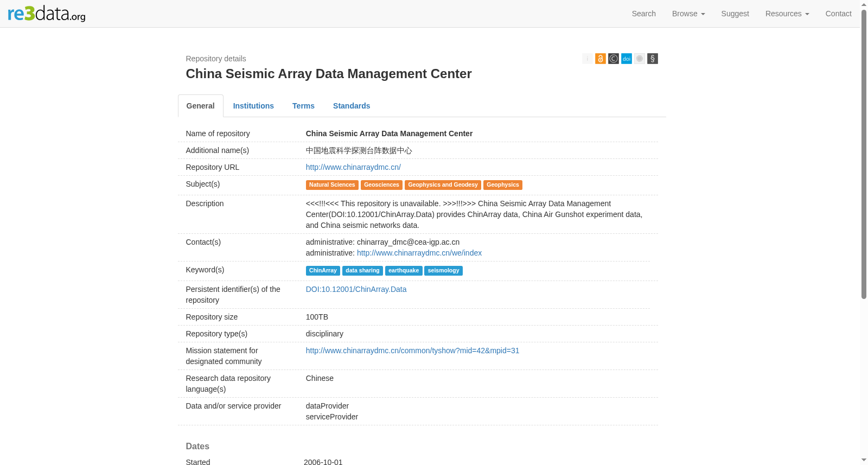The height and width of the screenshot is (465, 868).
Task: Click the serviceProvider value text
Action: (332, 417)
